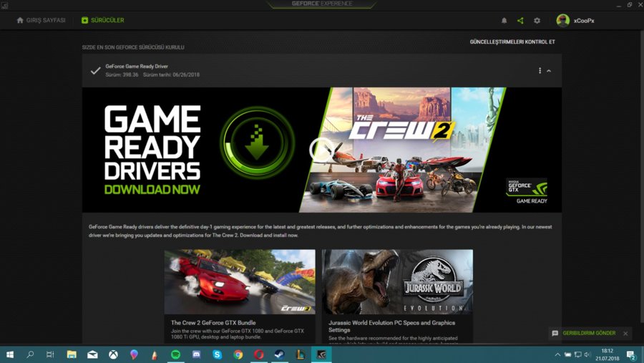This screenshot has width=644, height=363.
Task: Open the Sürücüler drivers tab
Action: pos(102,20)
